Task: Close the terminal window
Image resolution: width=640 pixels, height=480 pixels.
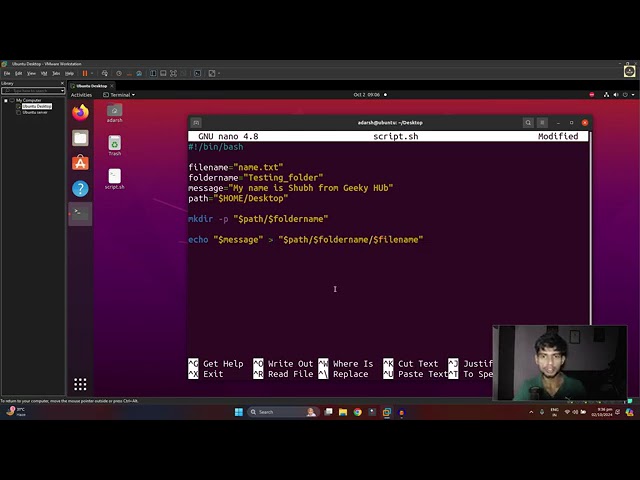Action: (x=585, y=122)
